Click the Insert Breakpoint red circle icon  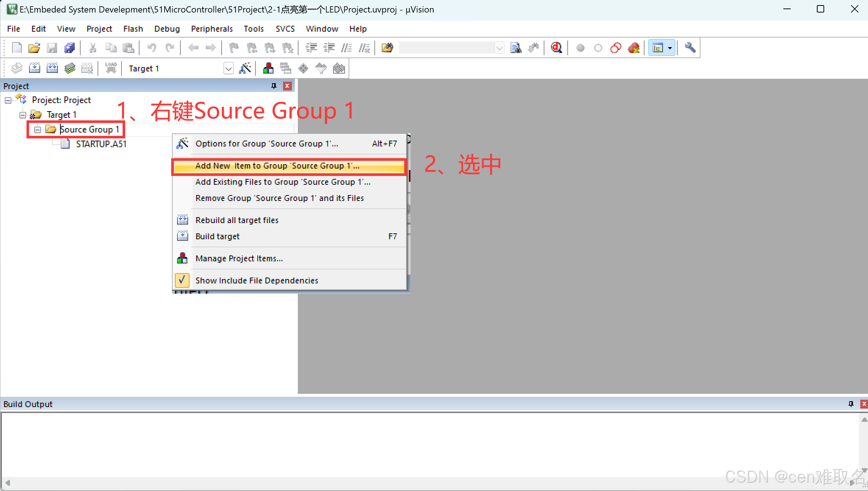tap(580, 48)
